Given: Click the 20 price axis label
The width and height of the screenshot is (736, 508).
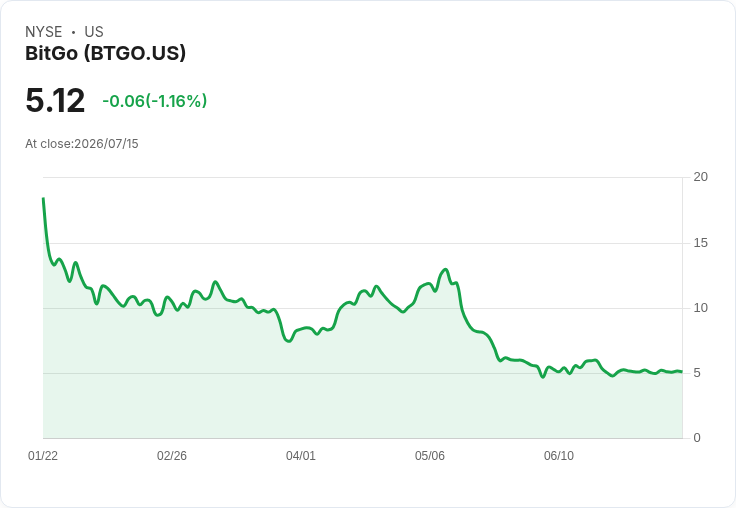Looking at the screenshot, I should (x=700, y=177).
